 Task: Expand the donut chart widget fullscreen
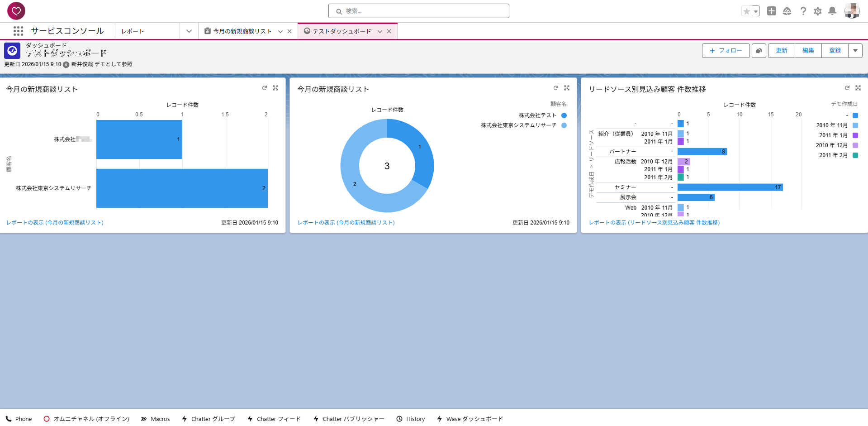(567, 88)
